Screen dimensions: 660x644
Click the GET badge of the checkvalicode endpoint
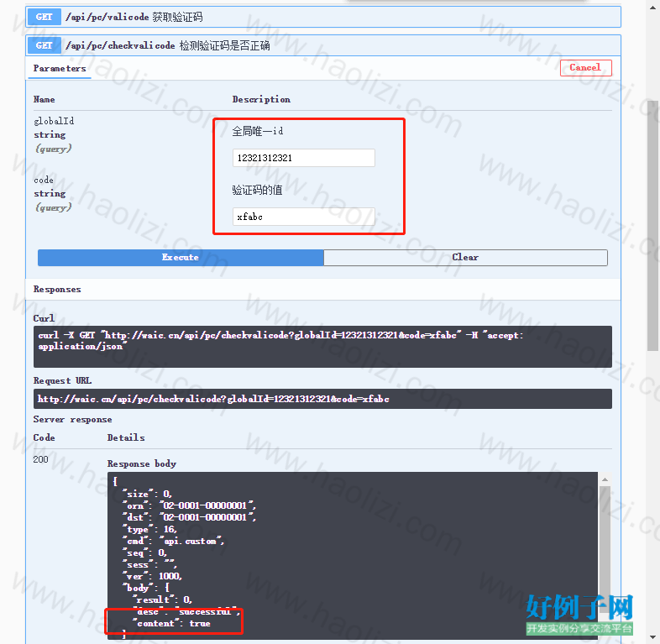45,45
